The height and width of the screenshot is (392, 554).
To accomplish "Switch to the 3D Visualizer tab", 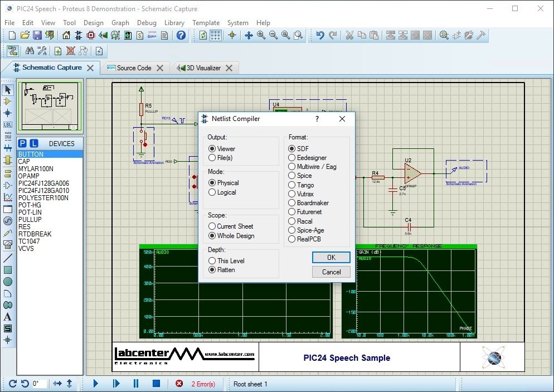I will point(203,68).
